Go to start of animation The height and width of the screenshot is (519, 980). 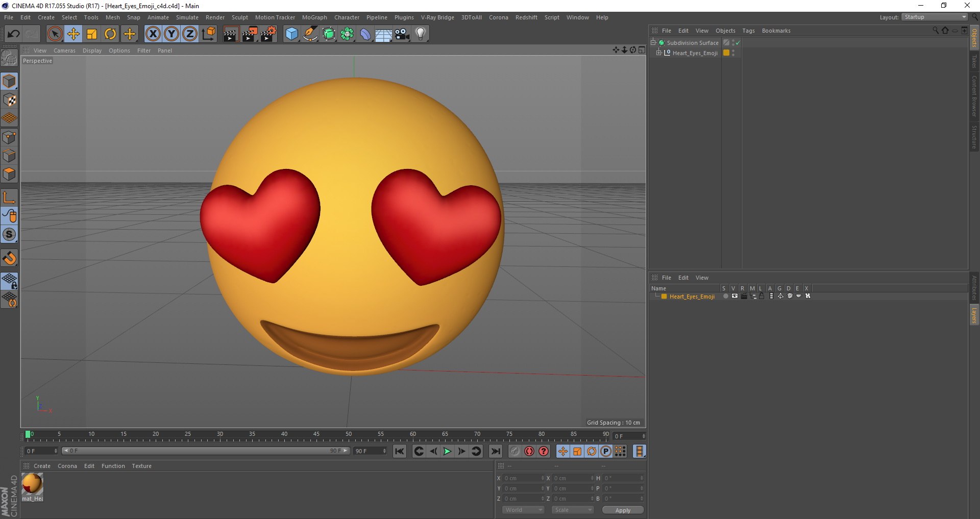400,451
